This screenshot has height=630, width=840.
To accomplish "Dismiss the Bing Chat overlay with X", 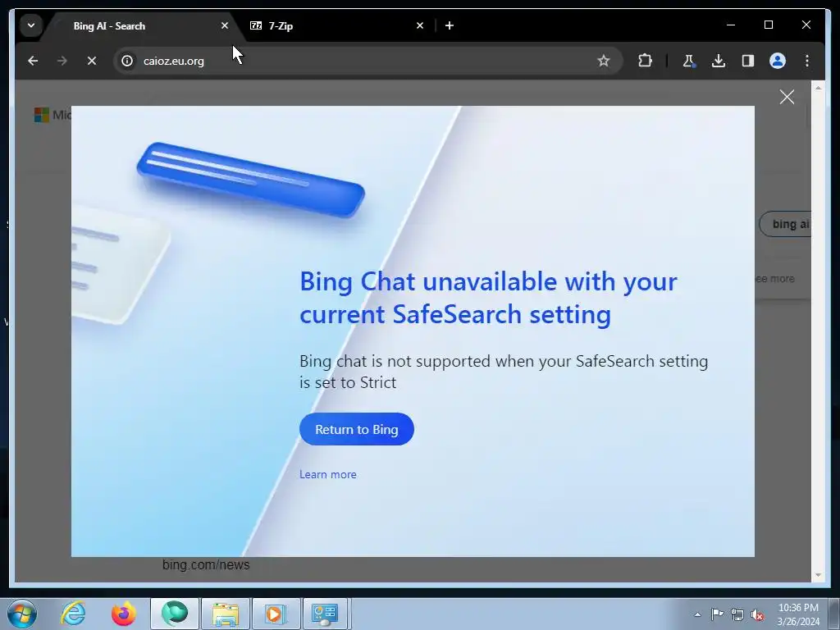I will pyautogui.click(x=787, y=97).
